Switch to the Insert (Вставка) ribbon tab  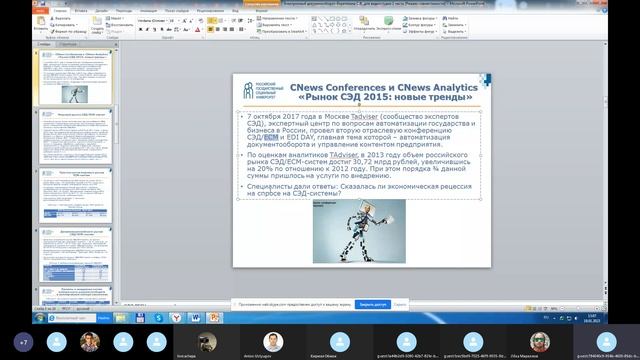(x=81, y=11)
